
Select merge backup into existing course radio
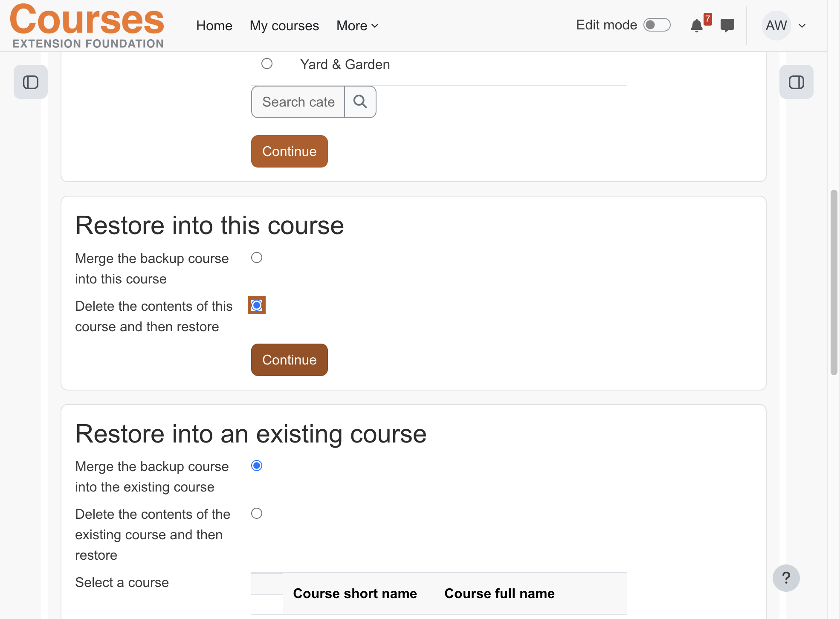coord(257,466)
